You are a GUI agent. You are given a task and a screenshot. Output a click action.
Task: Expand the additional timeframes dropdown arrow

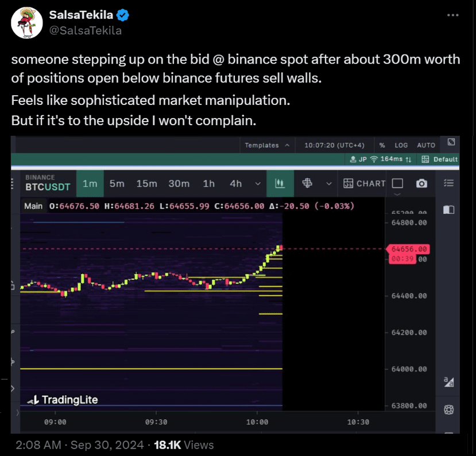(x=258, y=184)
